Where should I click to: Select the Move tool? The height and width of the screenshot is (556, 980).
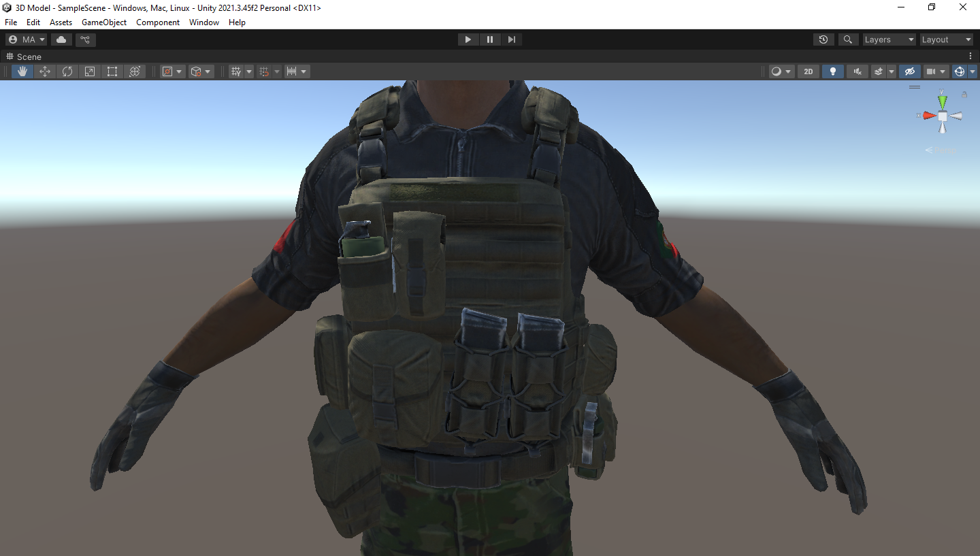(x=45, y=71)
